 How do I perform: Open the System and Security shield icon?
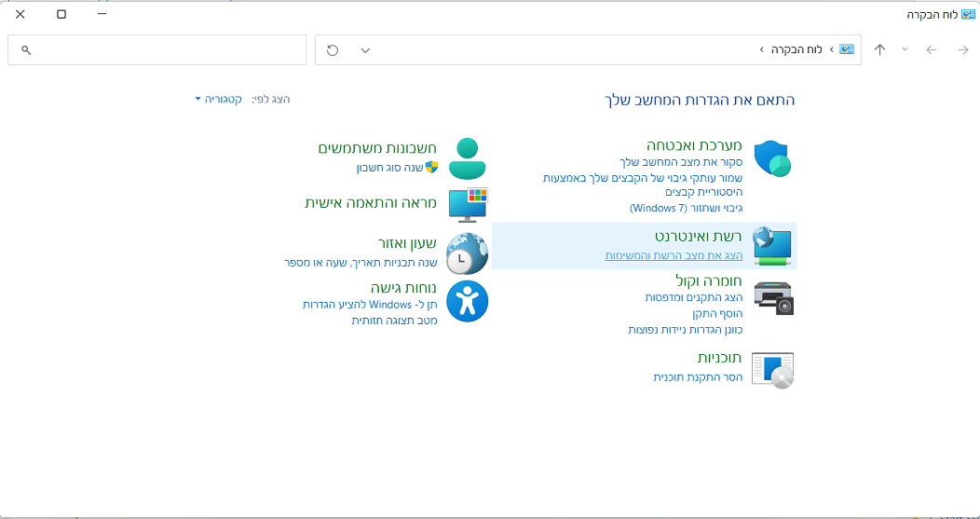tap(772, 158)
